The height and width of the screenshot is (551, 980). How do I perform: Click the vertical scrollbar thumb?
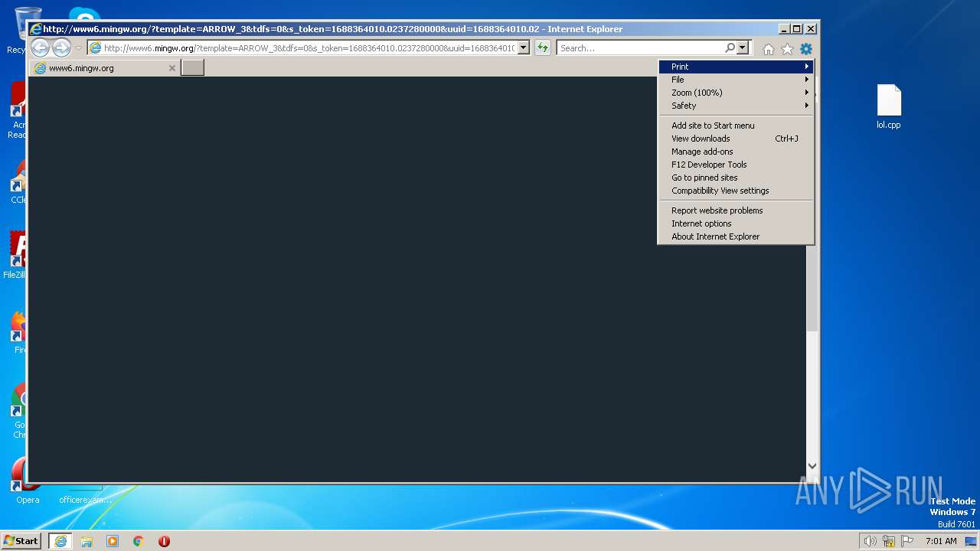(812, 288)
